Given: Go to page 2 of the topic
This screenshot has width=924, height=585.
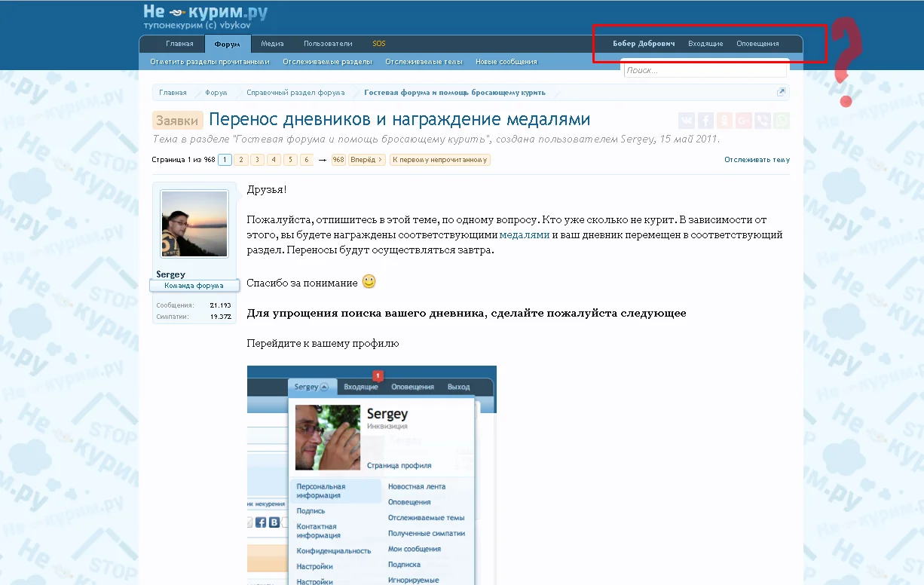Looking at the screenshot, I should tap(243, 159).
